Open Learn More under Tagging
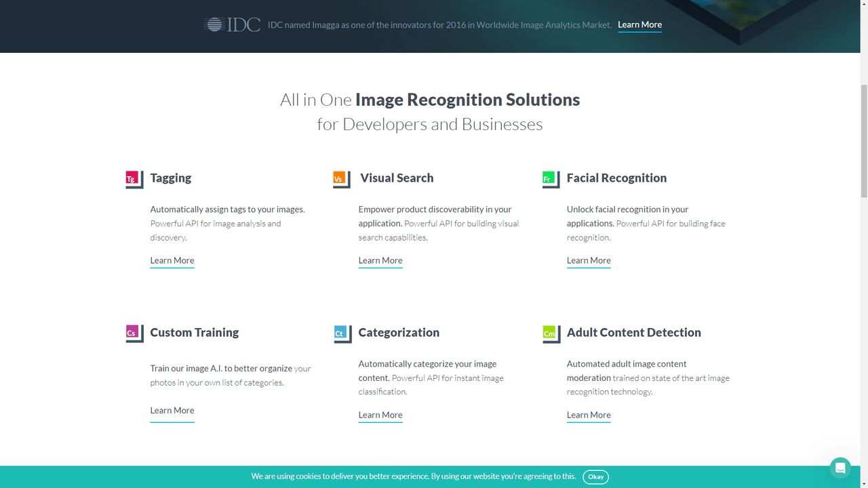868x488 pixels. coord(172,261)
